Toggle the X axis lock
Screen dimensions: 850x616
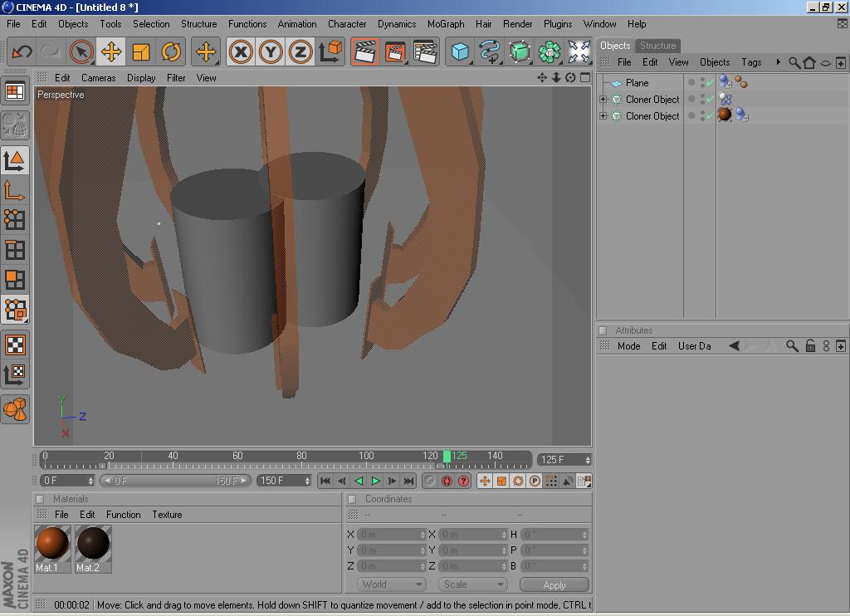[241, 52]
